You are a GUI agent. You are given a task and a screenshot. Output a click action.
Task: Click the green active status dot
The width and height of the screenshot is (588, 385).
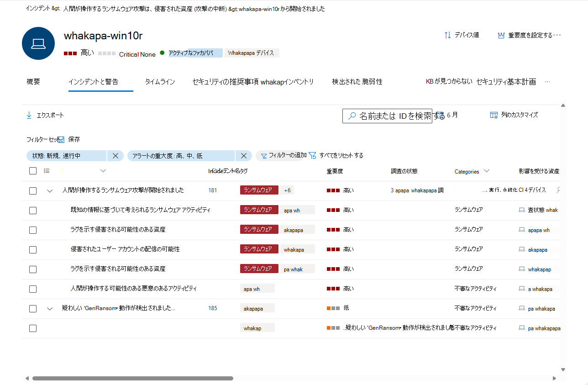point(162,53)
